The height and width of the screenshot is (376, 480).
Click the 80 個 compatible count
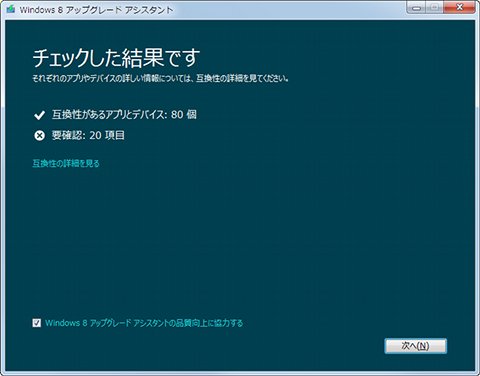pos(184,115)
